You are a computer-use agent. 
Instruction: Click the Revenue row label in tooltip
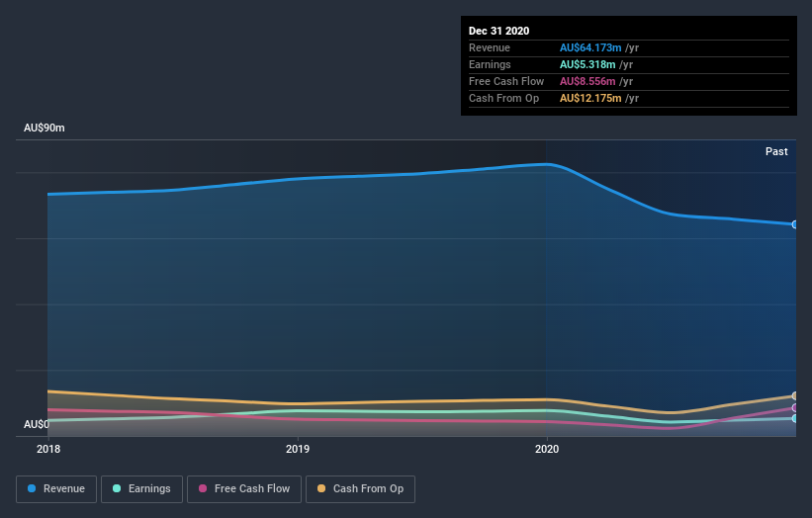click(x=490, y=47)
